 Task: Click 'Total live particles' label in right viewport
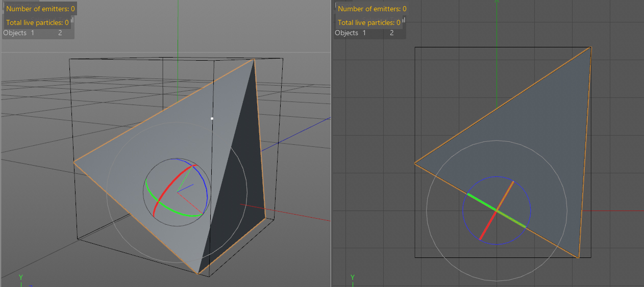coord(369,22)
